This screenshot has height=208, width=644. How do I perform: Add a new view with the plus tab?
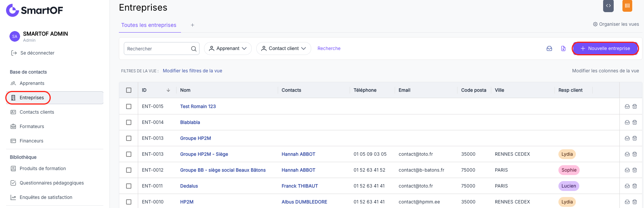point(192,25)
